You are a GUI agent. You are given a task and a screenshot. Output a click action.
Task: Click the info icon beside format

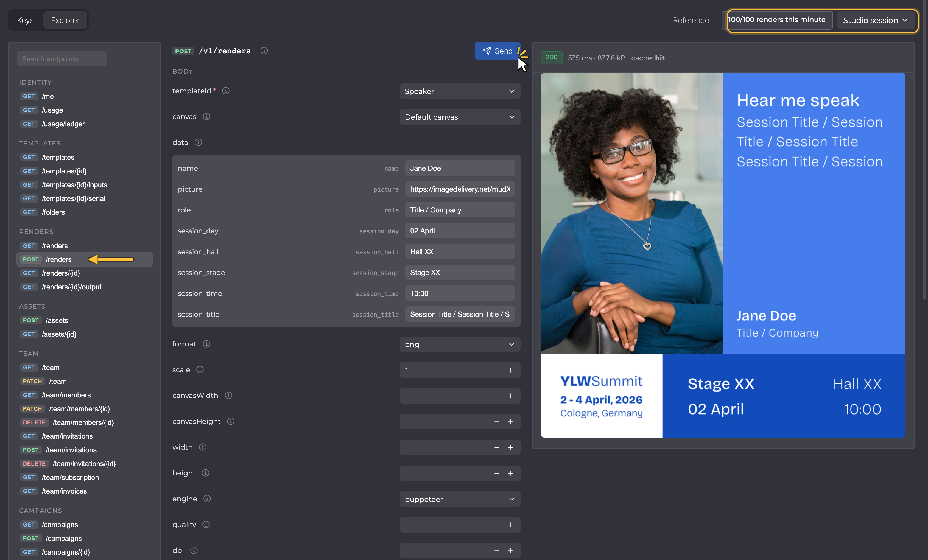tap(206, 344)
